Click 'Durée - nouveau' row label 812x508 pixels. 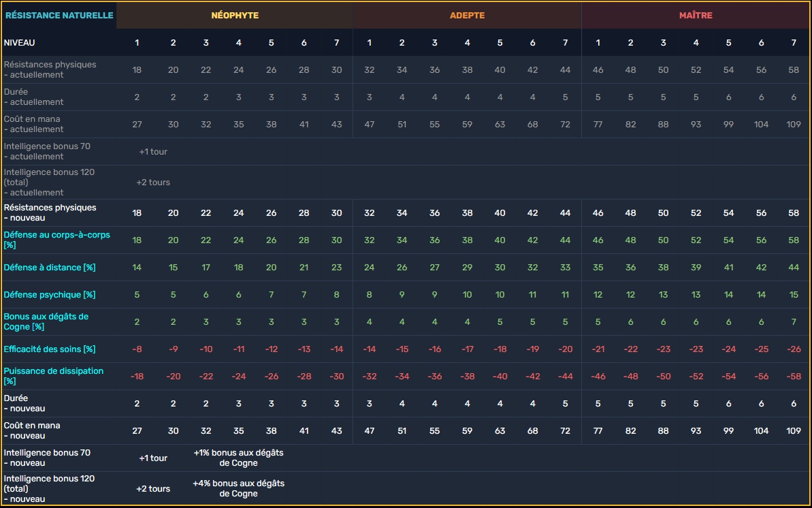click(25, 403)
